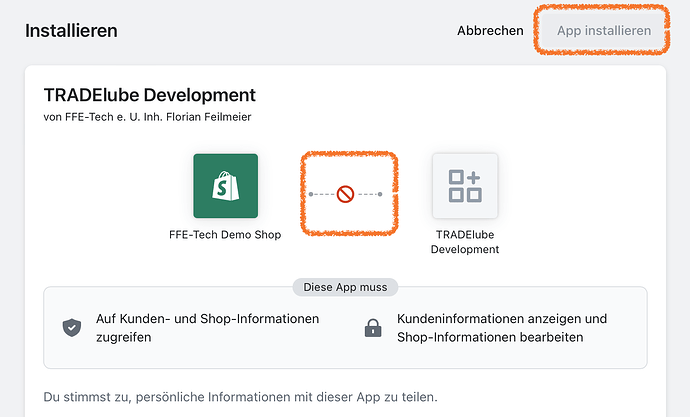Click the TRADElube Development label below the icon
Image resolution: width=690 pixels, height=417 pixels.
(464, 242)
